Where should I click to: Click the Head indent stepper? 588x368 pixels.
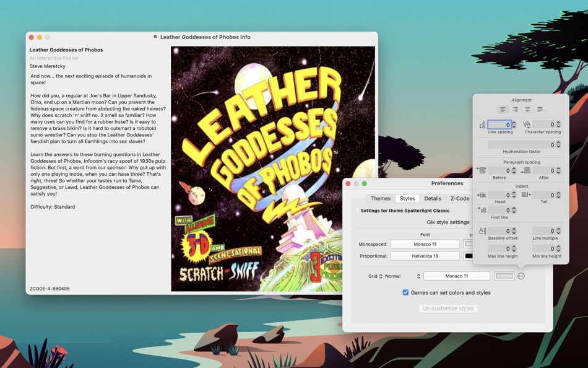[514, 195]
